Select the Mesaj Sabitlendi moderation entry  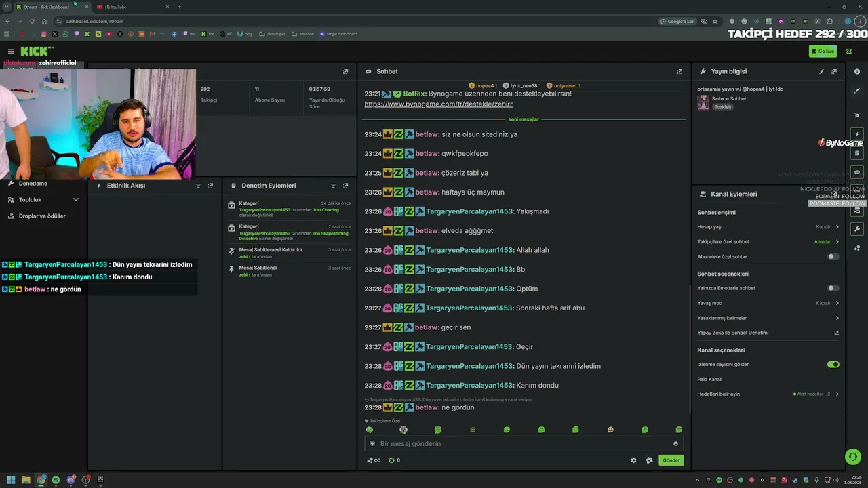[x=290, y=270]
